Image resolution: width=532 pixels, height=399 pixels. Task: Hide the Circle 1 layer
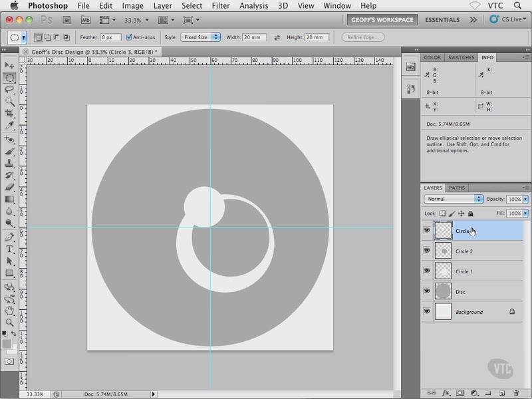tap(427, 271)
